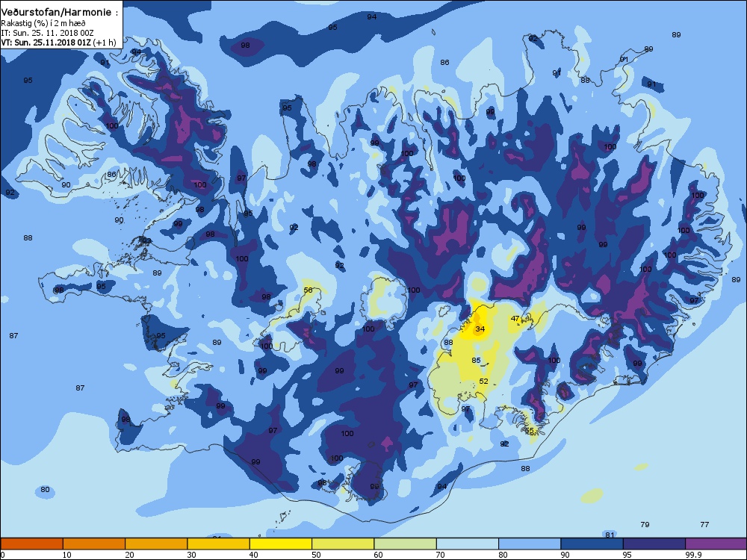Click the dark orange 0–10 legend swatch

coord(32,544)
